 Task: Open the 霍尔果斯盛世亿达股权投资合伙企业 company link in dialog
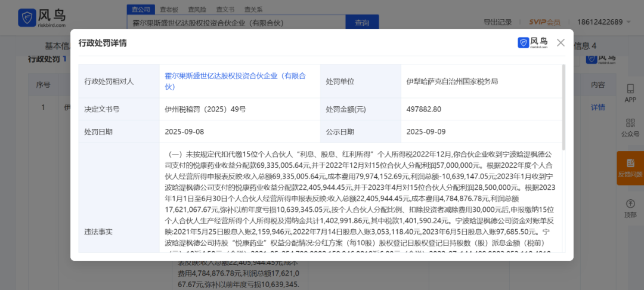coord(234,81)
